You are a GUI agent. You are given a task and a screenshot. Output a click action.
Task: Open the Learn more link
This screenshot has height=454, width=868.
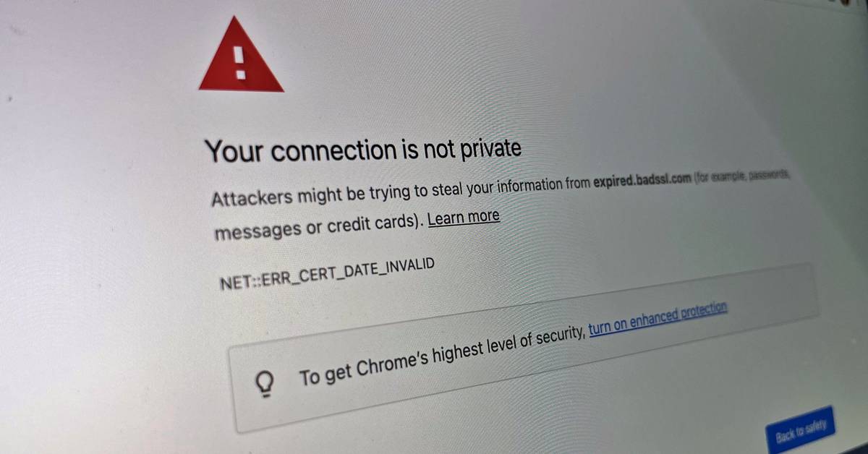pyautogui.click(x=464, y=218)
